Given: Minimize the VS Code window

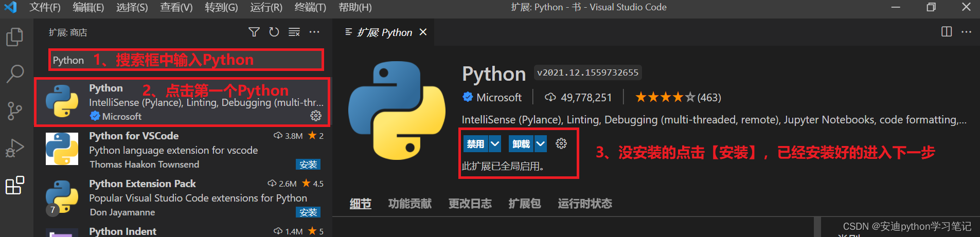Looking at the screenshot, I should click(x=896, y=7).
